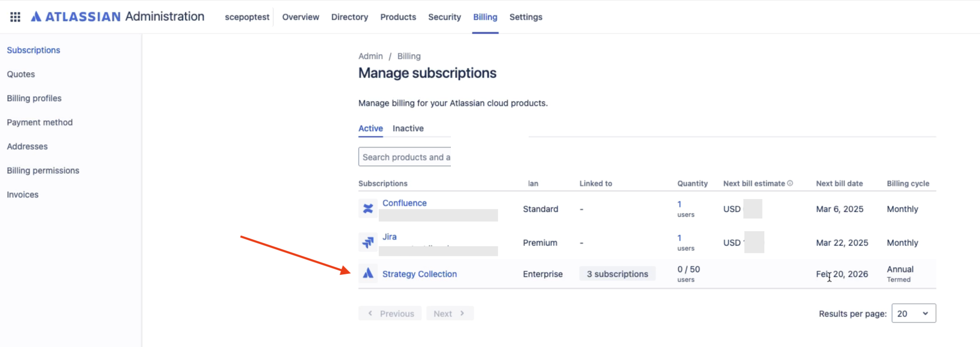Screen dimensions: 980x347
Task: Click the Linked to column header
Action: point(596,184)
